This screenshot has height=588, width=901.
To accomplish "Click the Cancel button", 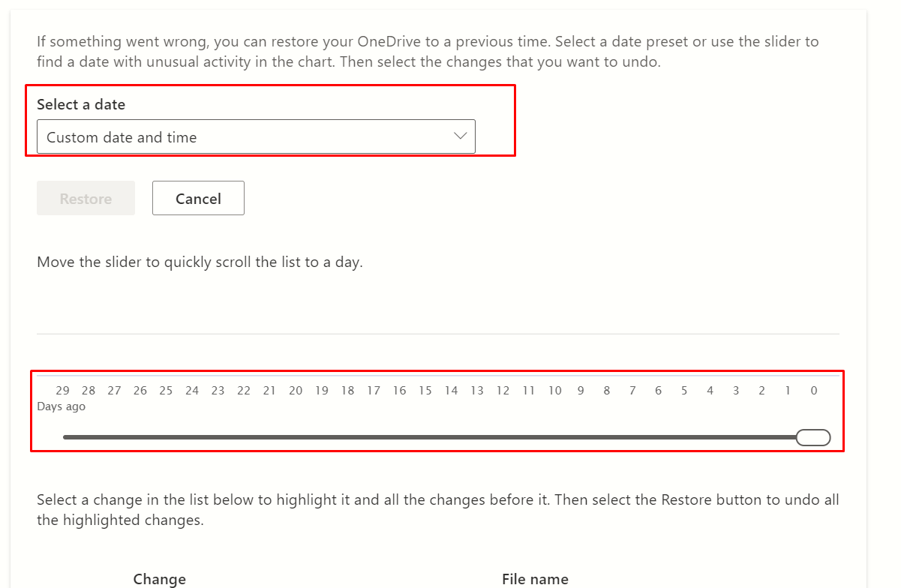I will click(x=198, y=198).
